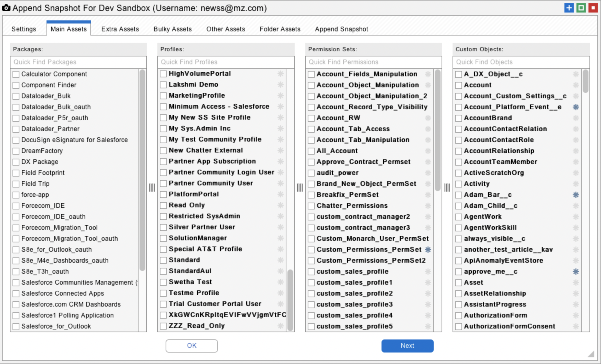
Task: Click splitter handle between Packages and Profiles
Action: [x=152, y=187]
